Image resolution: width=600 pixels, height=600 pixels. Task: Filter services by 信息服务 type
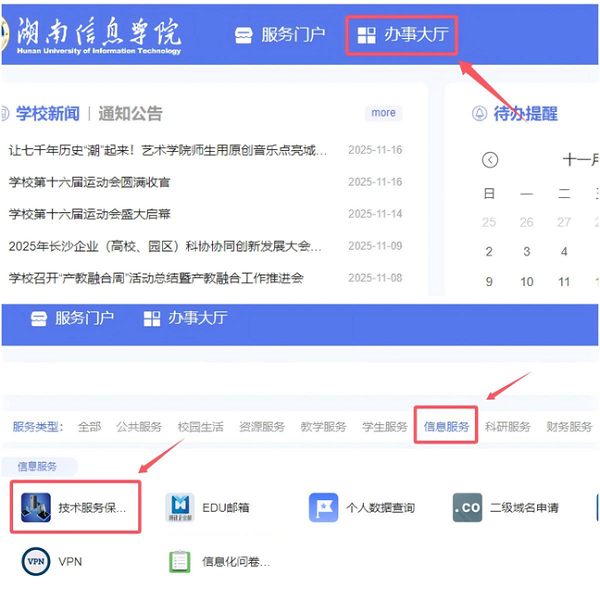446,427
